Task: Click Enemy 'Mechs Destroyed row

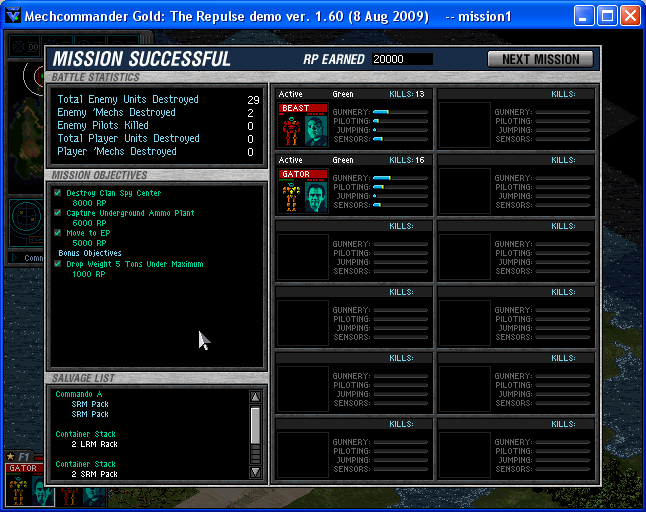Action: (x=158, y=112)
